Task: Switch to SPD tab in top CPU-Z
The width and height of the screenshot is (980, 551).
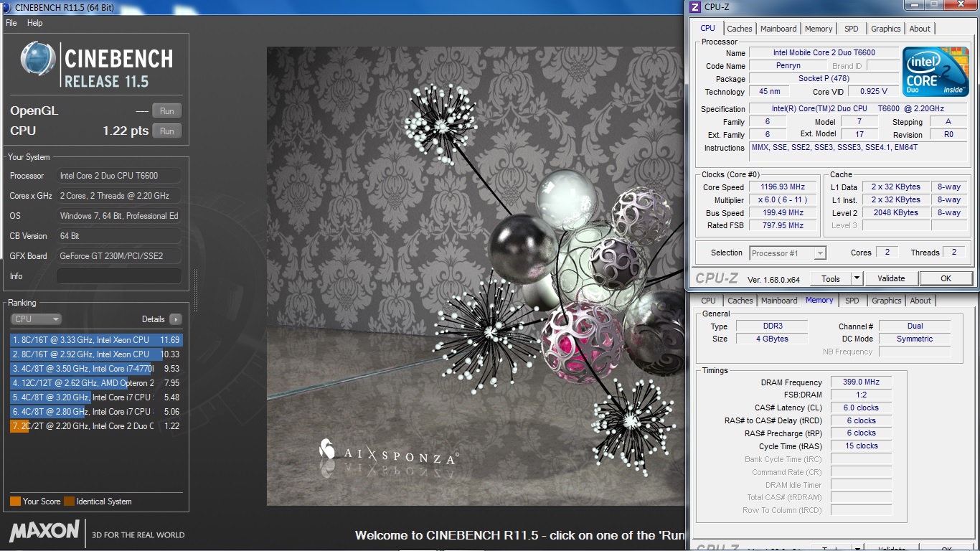Action: [851, 29]
